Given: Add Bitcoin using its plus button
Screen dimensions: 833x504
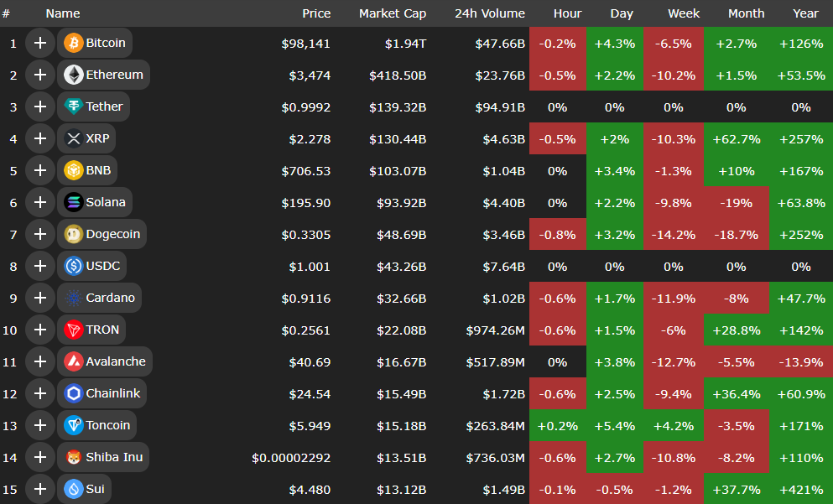Looking at the screenshot, I should [39, 43].
